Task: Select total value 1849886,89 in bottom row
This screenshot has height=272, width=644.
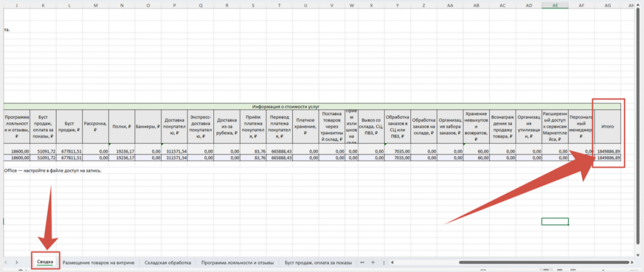Action: pos(608,158)
